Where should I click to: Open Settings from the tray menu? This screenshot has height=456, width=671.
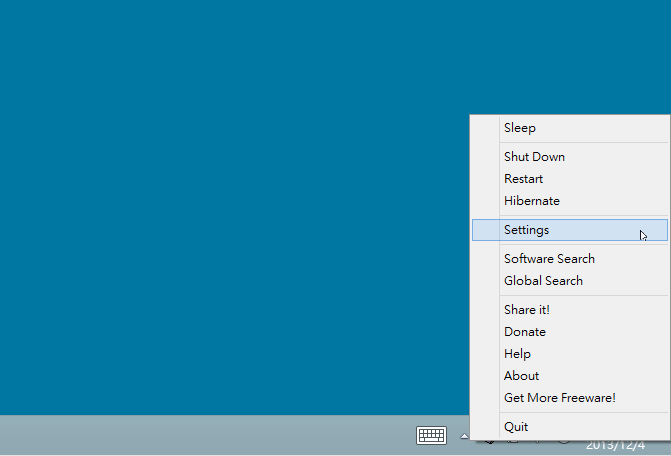point(570,230)
